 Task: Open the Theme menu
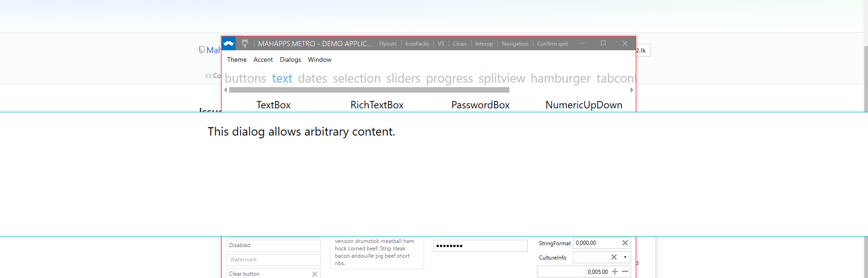tap(237, 59)
